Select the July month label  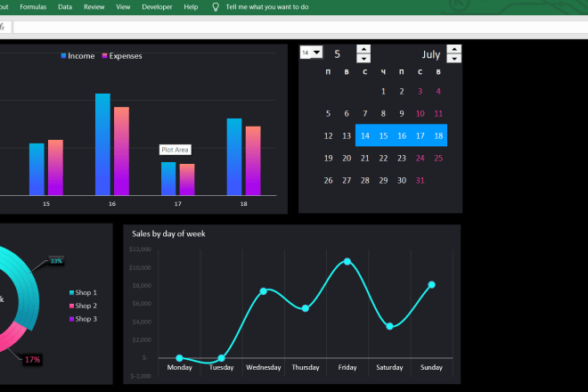click(x=431, y=54)
